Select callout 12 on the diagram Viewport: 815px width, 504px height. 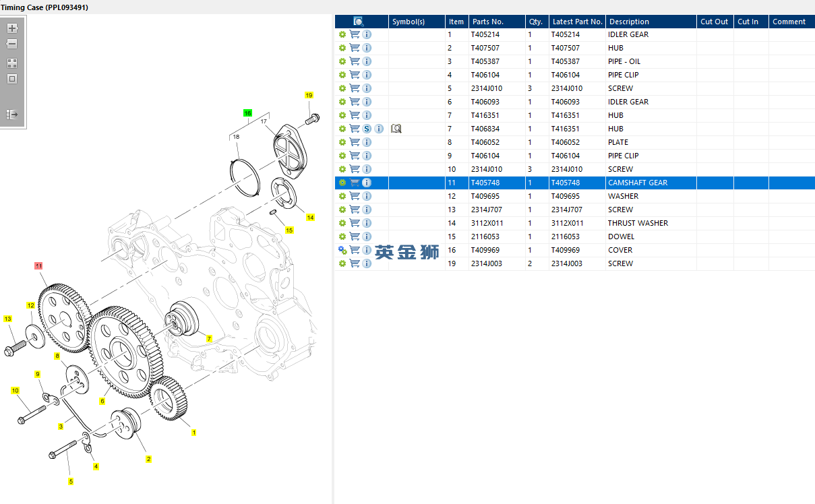click(x=30, y=305)
